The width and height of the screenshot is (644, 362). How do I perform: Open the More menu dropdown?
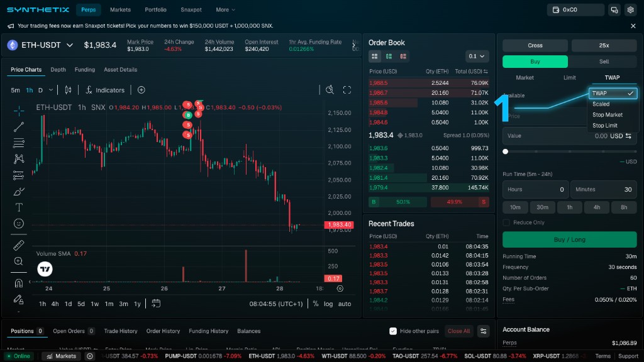tap(226, 10)
